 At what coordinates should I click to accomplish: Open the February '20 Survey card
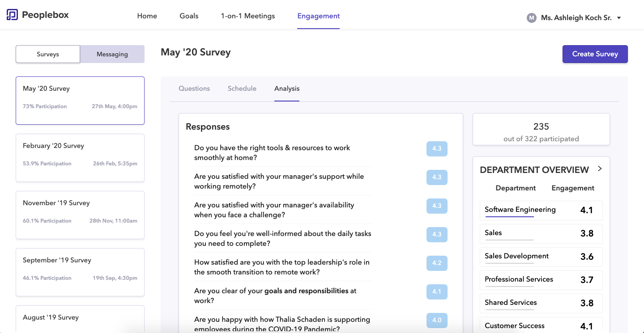[x=80, y=158]
